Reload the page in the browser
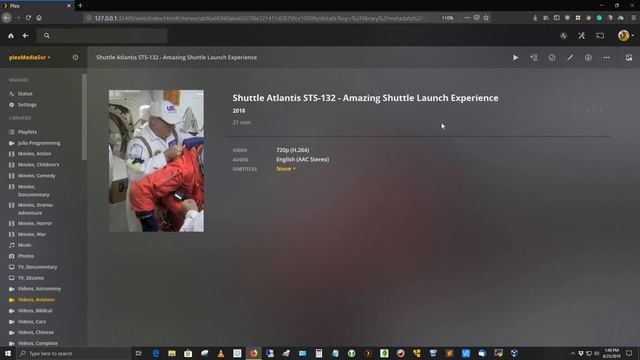640x360 pixels. pos(28,18)
